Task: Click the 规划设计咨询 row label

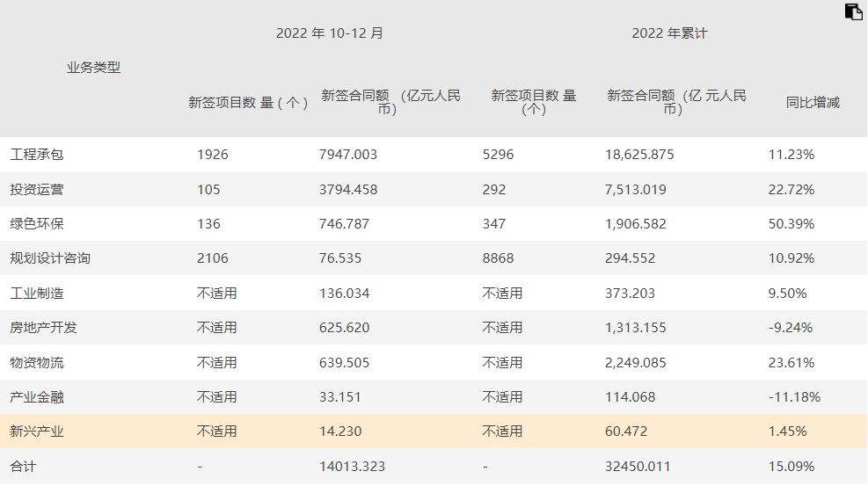Action: (50, 258)
